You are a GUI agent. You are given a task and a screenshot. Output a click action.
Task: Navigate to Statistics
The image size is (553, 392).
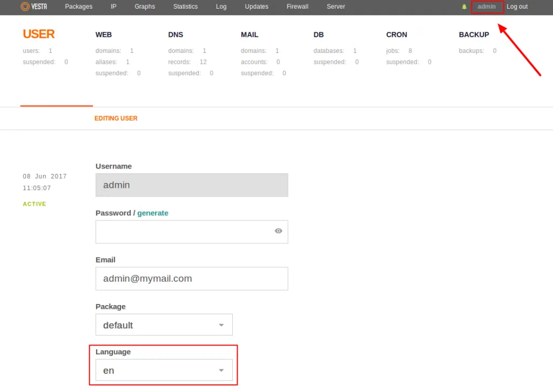186,6
